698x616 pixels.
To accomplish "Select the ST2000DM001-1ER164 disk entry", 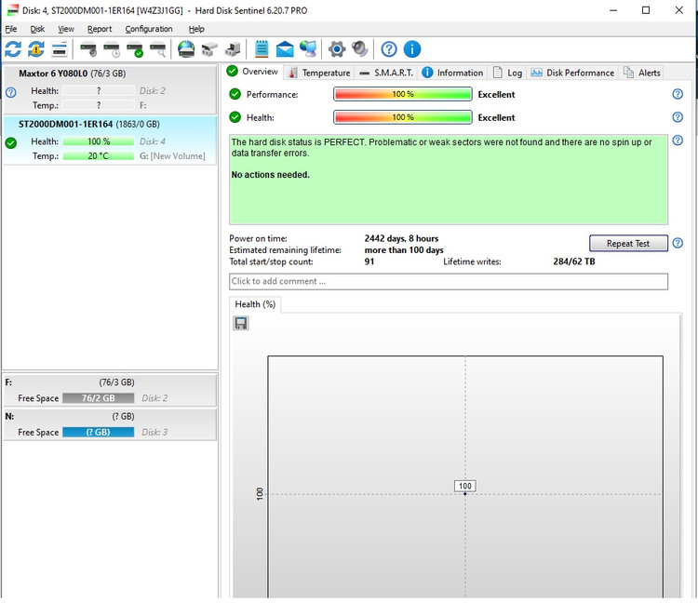I will [x=110, y=141].
